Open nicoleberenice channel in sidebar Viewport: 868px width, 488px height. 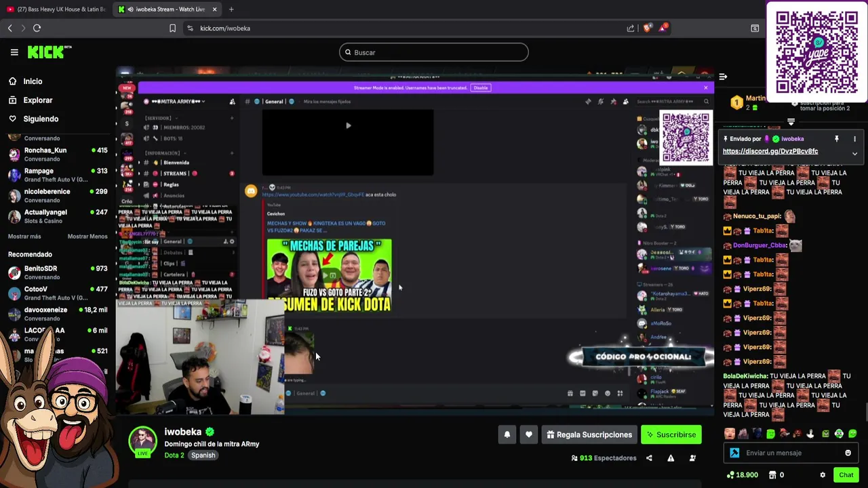pos(58,195)
